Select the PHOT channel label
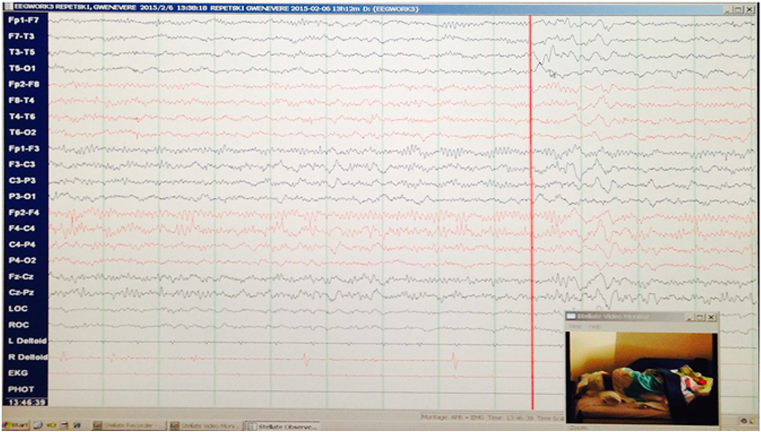This screenshot has width=761, height=432. 20,389
